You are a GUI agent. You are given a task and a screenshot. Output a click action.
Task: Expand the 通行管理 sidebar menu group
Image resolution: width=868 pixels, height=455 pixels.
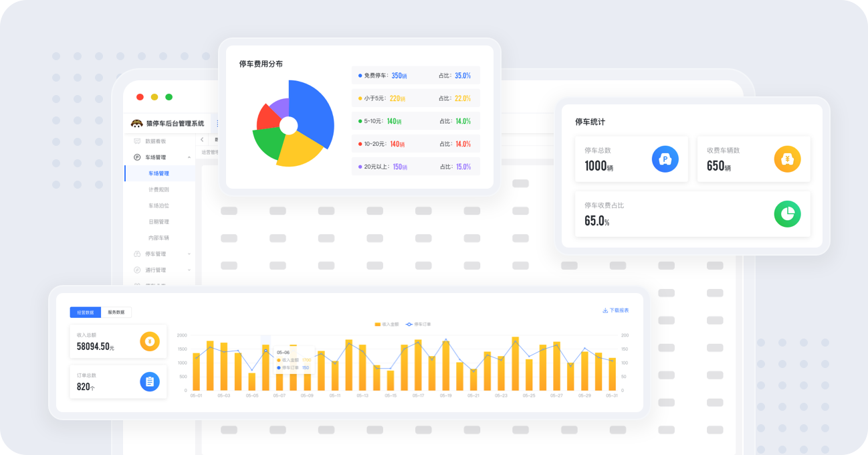(189, 270)
